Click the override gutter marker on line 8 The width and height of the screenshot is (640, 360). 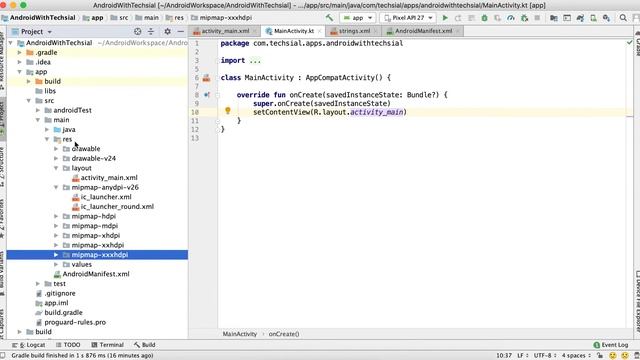pos(207,95)
